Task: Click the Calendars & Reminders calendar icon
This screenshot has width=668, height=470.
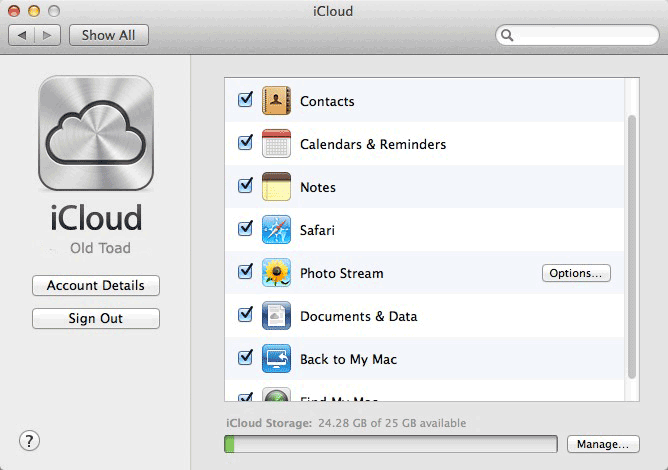Action: [276, 144]
